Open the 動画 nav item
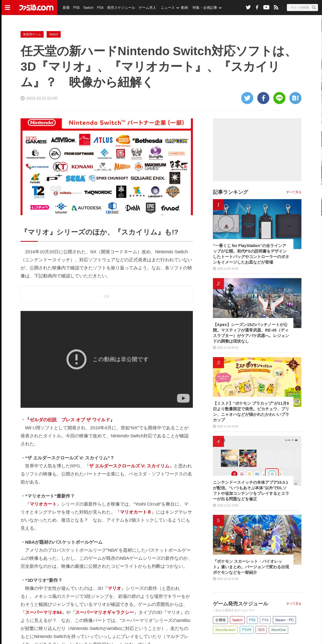This screenshot has height=644, width=322. tap(185, 8)
